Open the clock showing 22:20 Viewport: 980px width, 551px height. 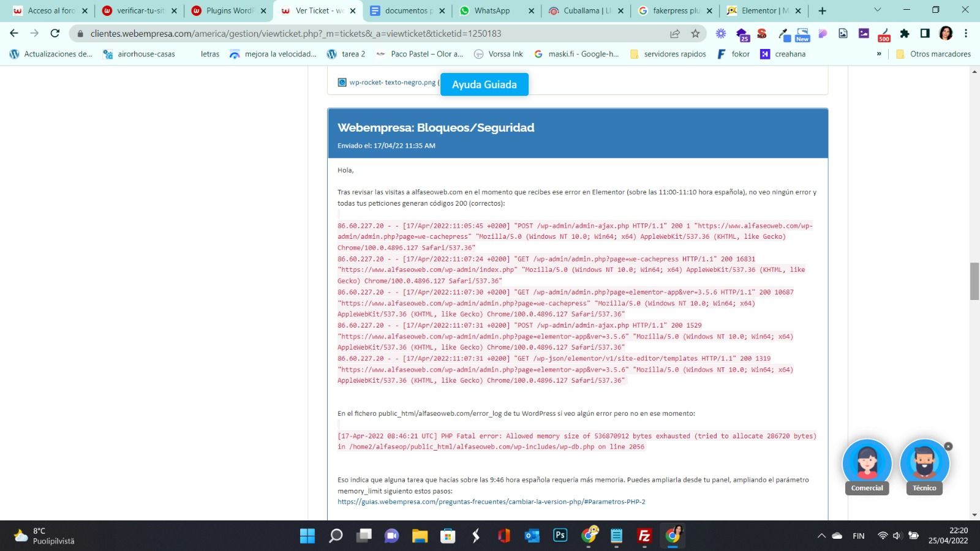click(948, 536)
